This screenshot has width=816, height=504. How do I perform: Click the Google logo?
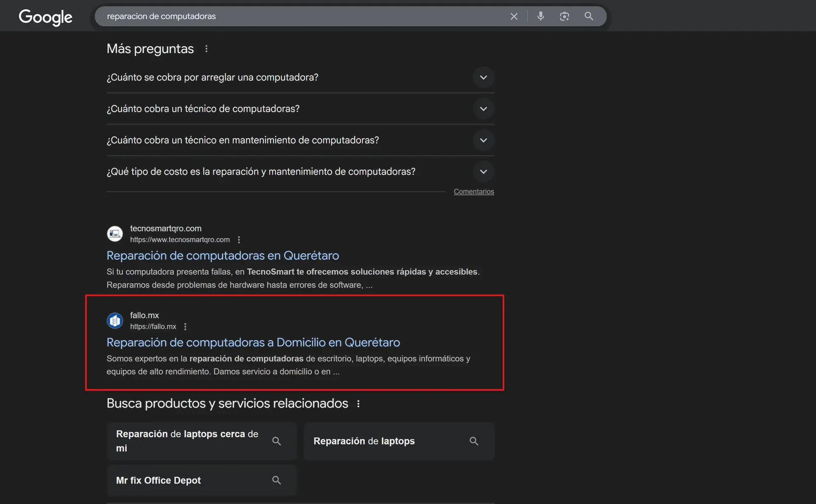(x=45, y=17)
